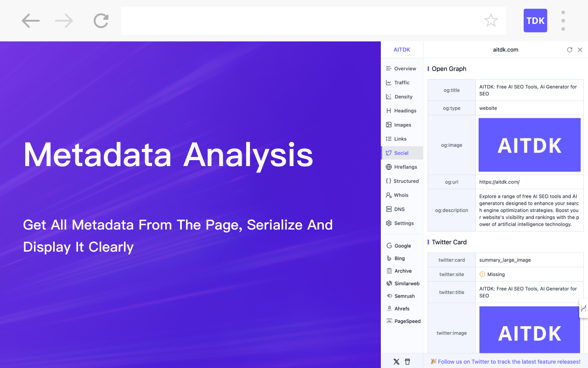Bookmark page with the star icon
The image size is (588, 368).
[491, 20]
